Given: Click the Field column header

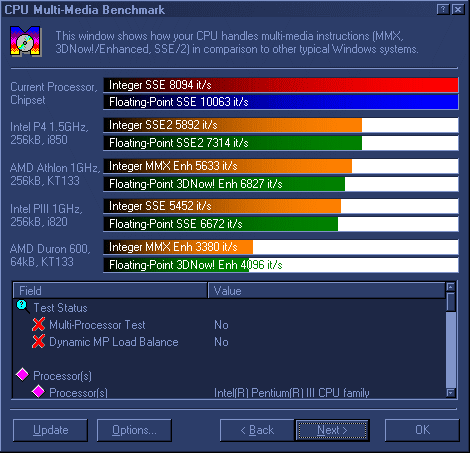Looking at the screenshot, I should click(110, 291).
